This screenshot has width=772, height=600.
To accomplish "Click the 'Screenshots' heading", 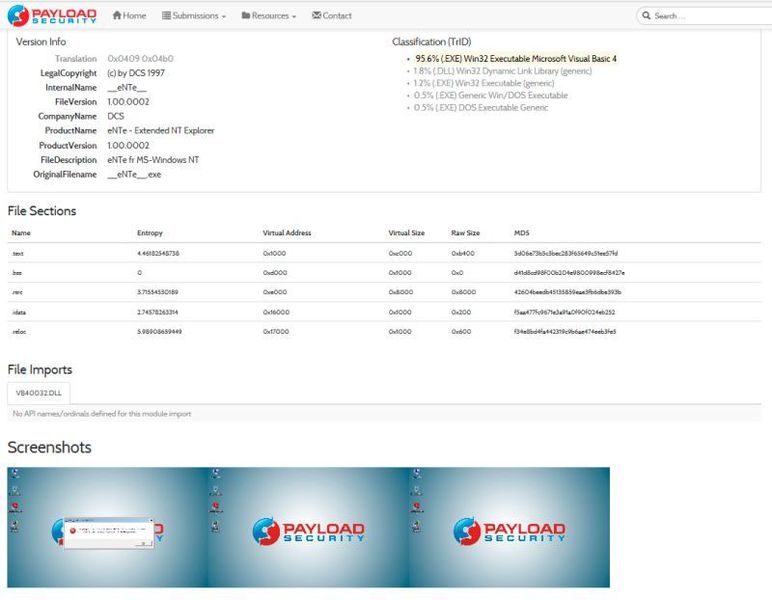I will pyautogui.click(x=49, y=447).
